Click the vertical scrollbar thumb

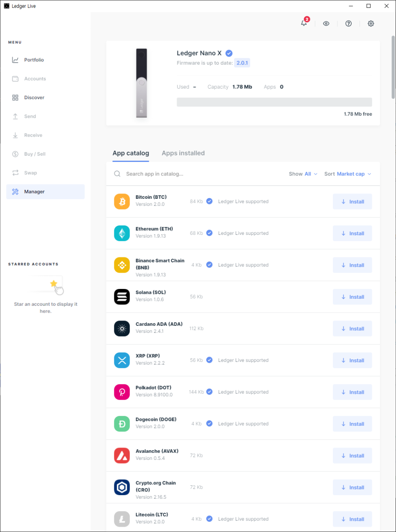point(393,67)
